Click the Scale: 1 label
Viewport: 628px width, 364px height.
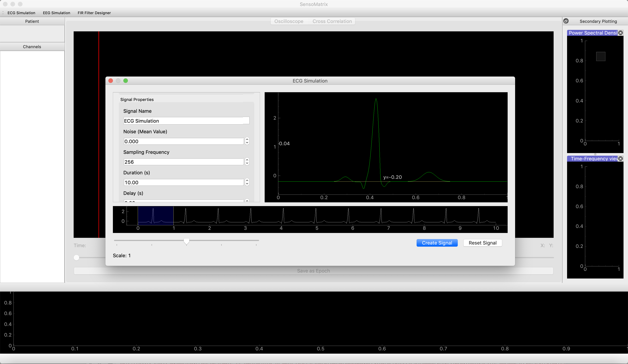(x=122, y=255)
